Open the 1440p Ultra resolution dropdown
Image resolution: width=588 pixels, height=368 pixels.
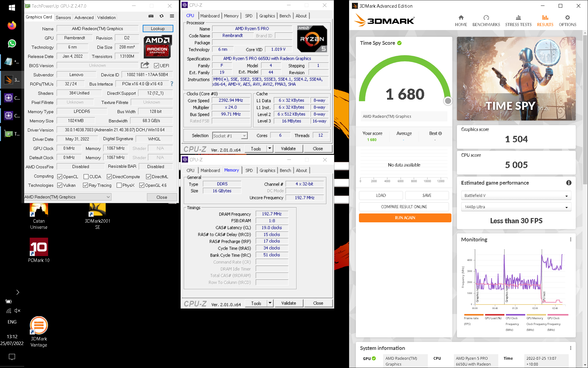(x=516, y=207)
